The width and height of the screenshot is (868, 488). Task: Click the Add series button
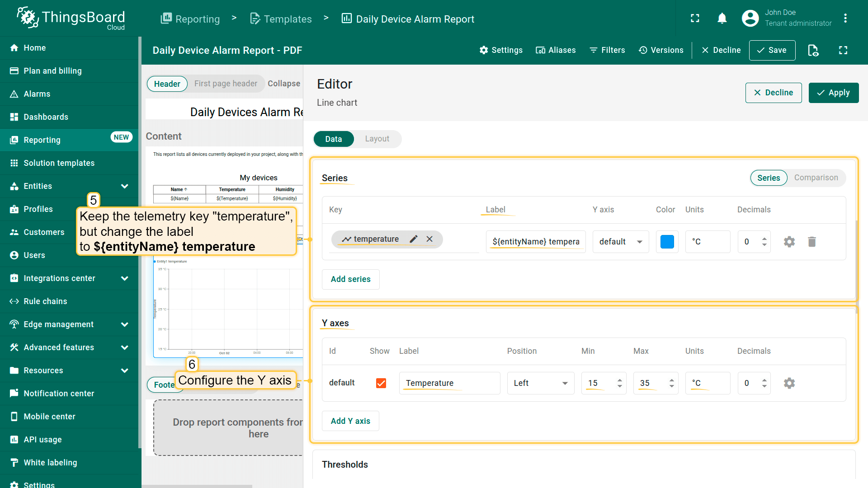[x=350, y=279]
